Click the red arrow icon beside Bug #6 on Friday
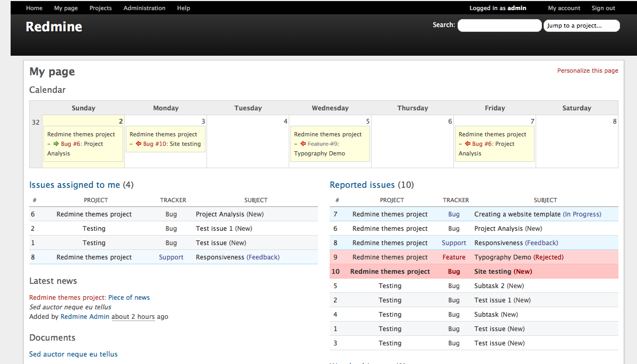Screen dimensions: 637x364 tap(468, 144)
